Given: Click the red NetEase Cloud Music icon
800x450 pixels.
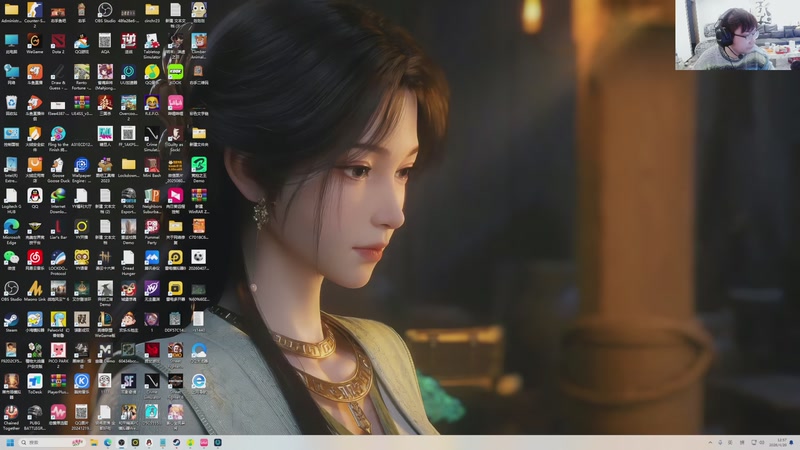Looking at the screenshot, I should click(x=35, y=260).
